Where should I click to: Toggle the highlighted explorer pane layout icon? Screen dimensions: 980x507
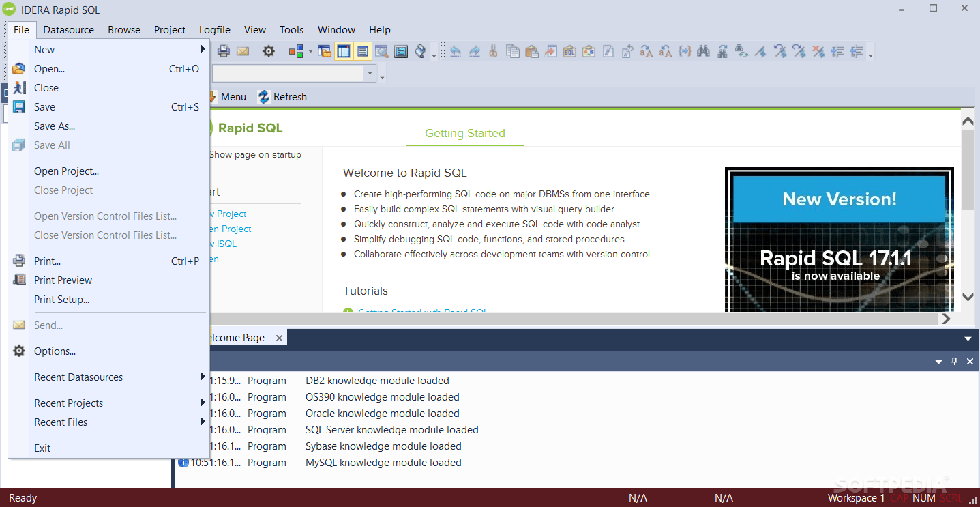(x=343, y=51)
